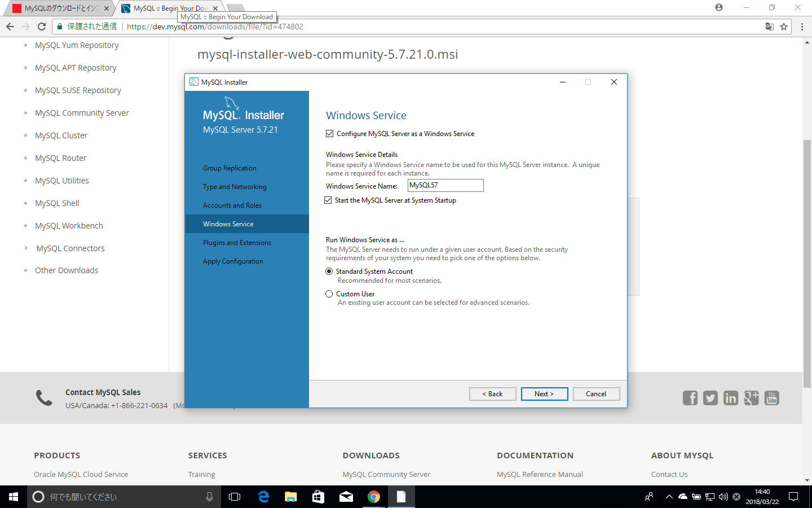Open the MySQL Workbench link in the sidebar
812x508 pixels.
click(69, 225)
